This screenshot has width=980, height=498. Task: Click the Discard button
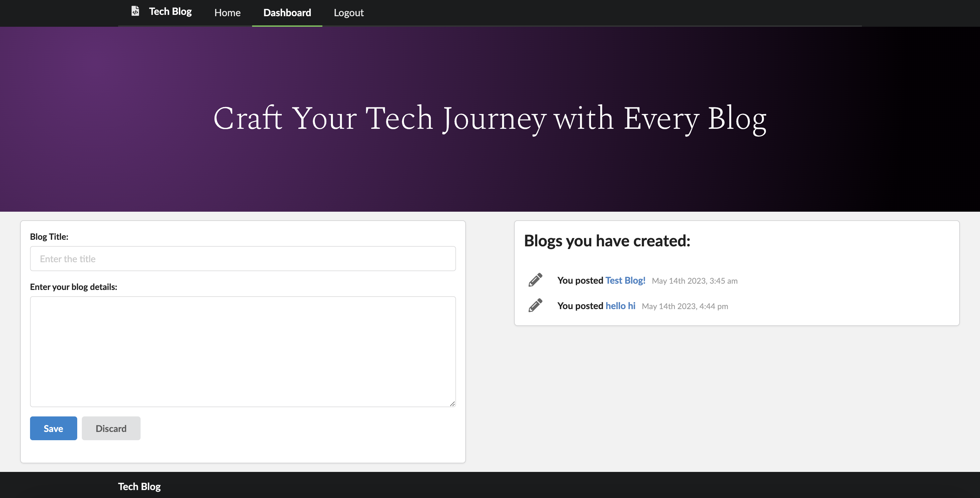[111, 428]
